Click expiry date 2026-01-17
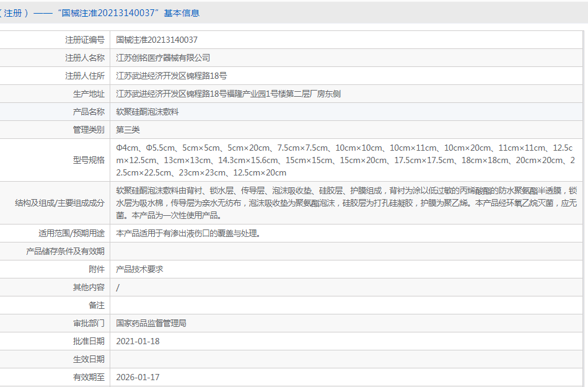Screen dimensions: 588x387 [x=138, y=377]
